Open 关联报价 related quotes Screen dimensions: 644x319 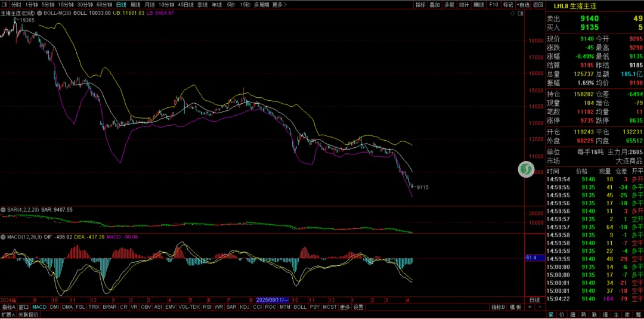coord(29,315)
